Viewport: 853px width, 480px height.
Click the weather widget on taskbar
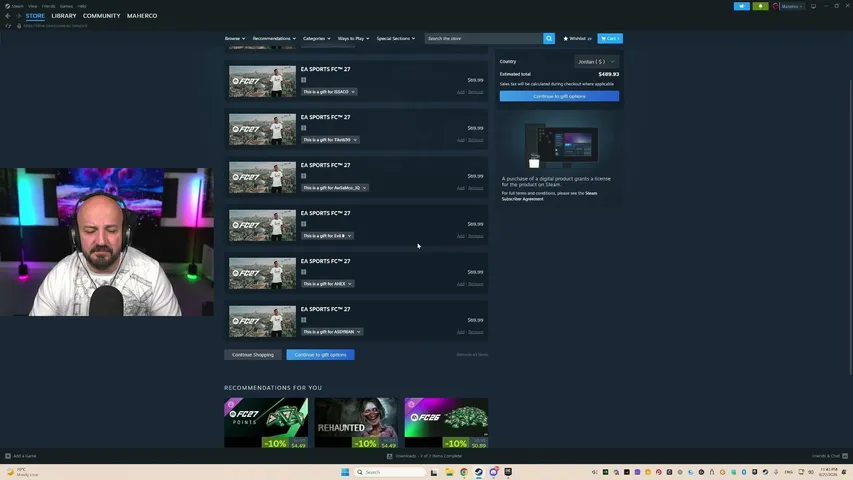(22, 472)
